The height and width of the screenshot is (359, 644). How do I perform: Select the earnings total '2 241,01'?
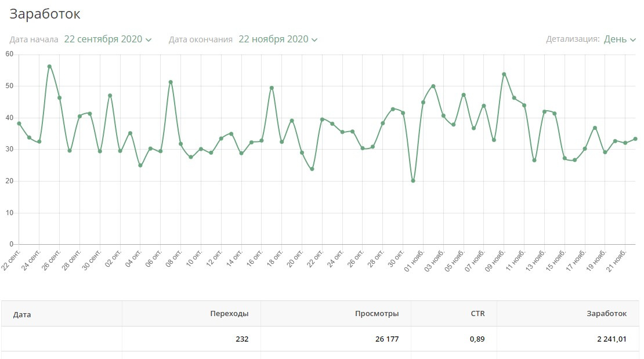(x=612, y=339)
